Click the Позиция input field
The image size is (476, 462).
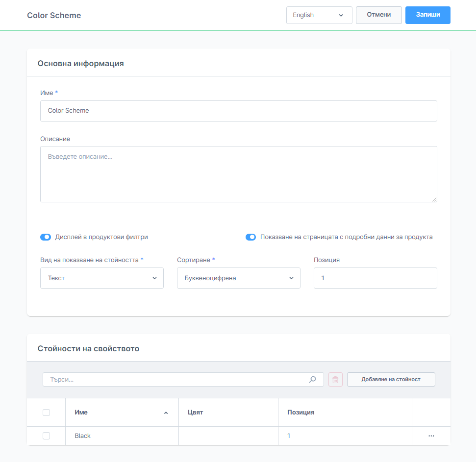point(375,278)
